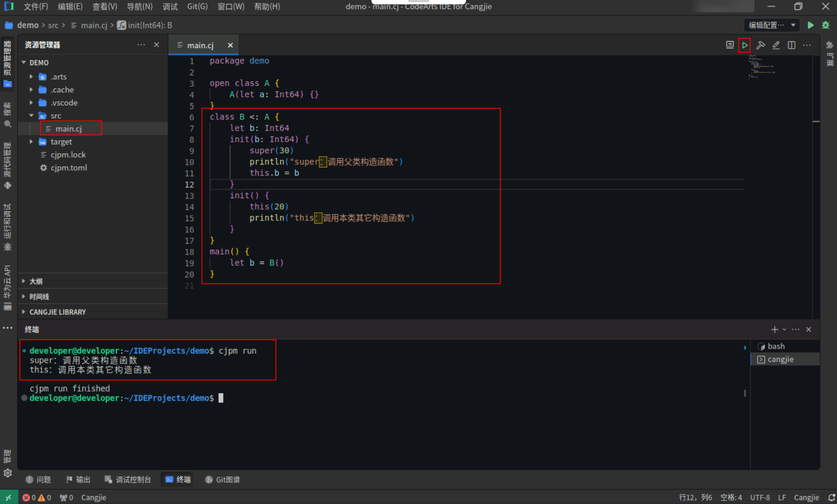Open the Navigate menu
This screenshot has height=504, width=837.
click(140, 7)
